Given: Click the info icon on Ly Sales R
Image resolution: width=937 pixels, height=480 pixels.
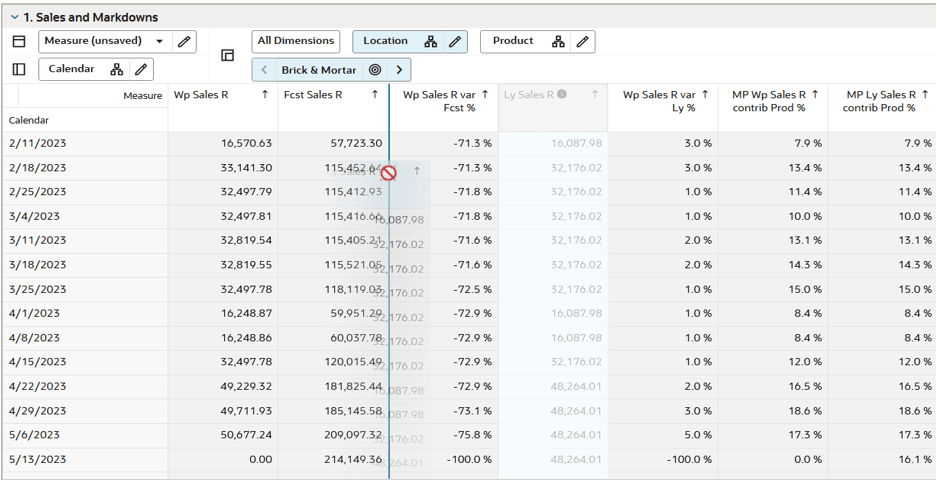Looking at the screenshot, I should point(562,94).
